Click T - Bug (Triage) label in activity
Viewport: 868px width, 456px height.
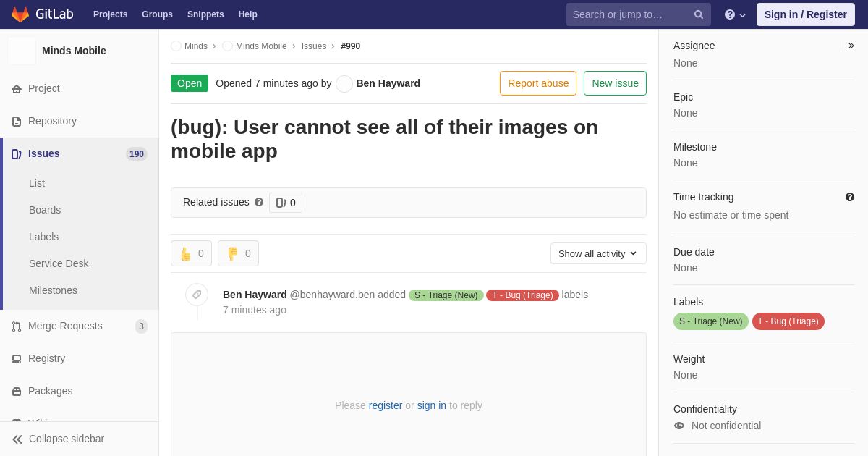click(x=523, y=295)
